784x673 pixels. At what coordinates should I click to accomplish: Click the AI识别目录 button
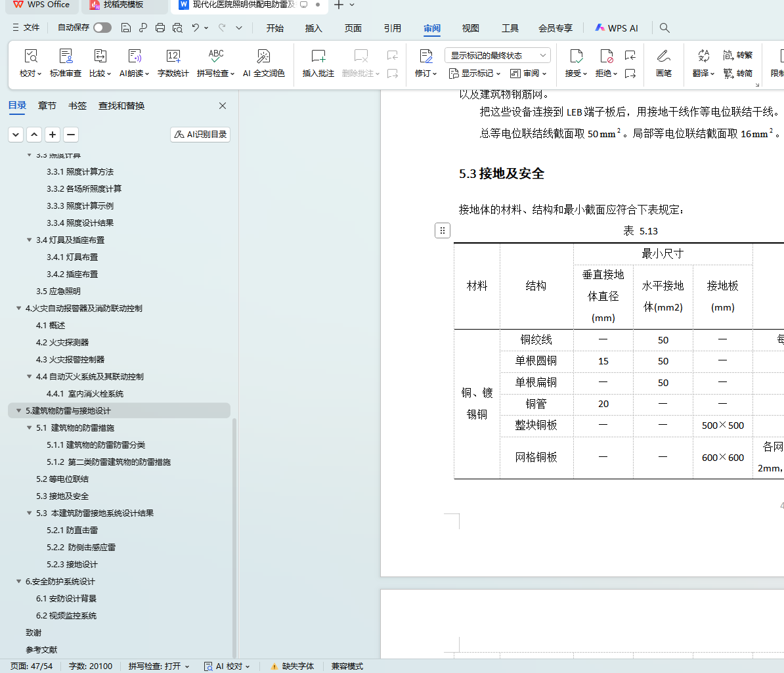tap(200, 135)
